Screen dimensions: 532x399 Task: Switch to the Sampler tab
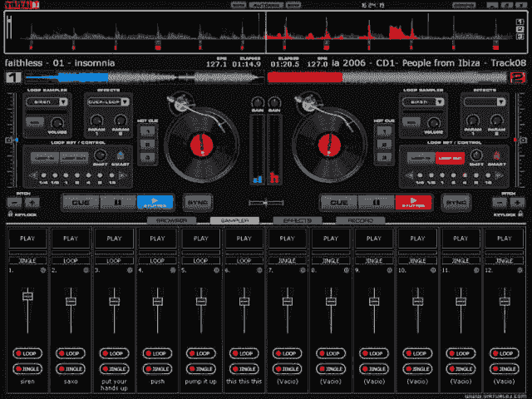pos(234,220)
